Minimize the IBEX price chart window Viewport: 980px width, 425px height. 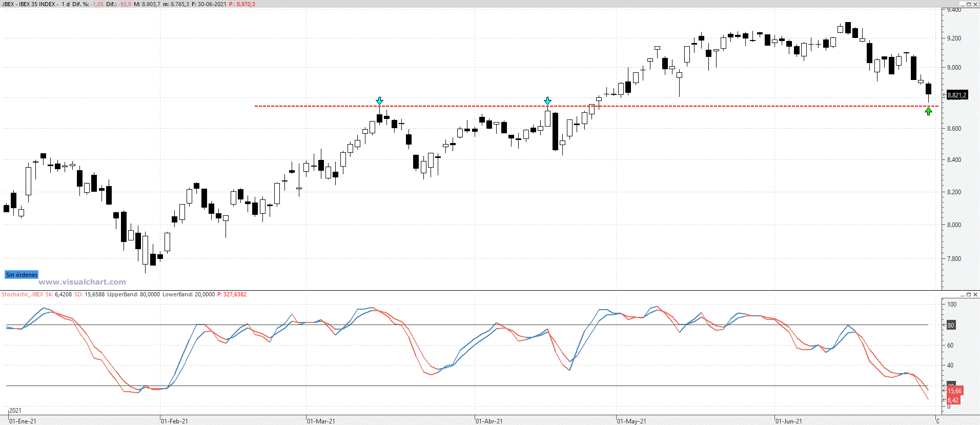[962, 4]
